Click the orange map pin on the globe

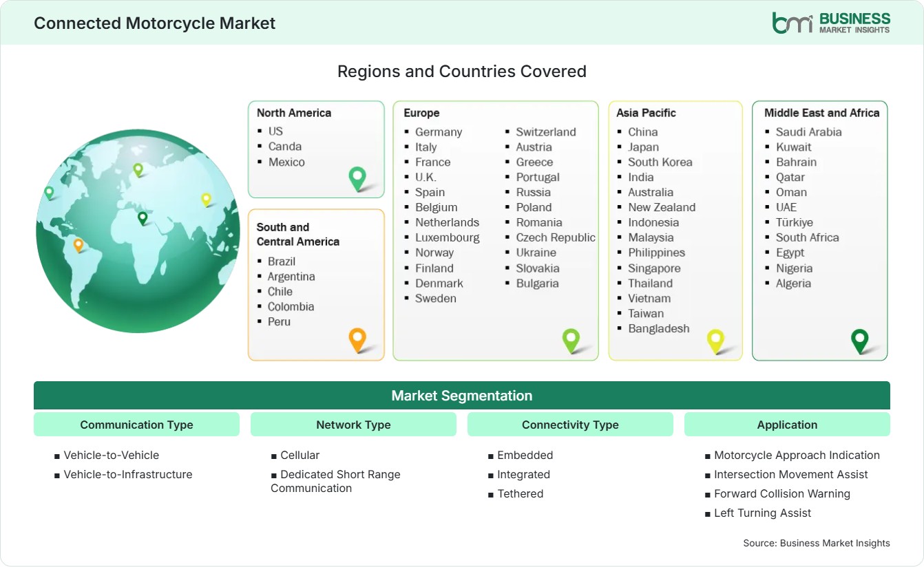[78, 244]
